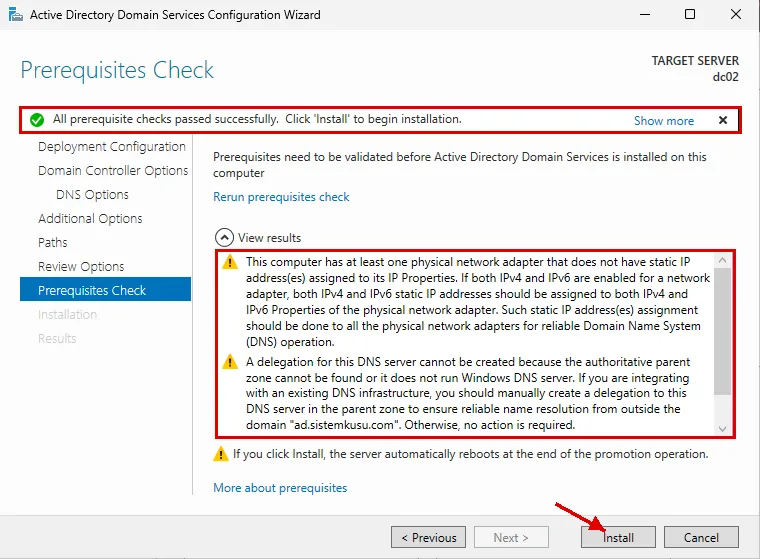Viewport: 760px width, 559px height.
Task: Click the 'Prerequisites Check' page heading
Action: click(x=117, y=70)
